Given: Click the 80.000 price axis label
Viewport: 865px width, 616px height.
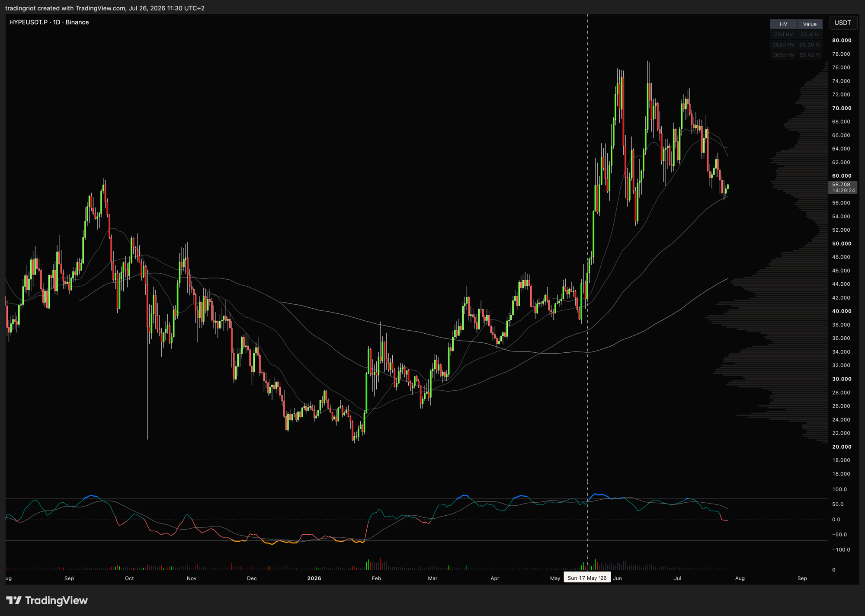Looking at the screenshot, I should 842,40.
